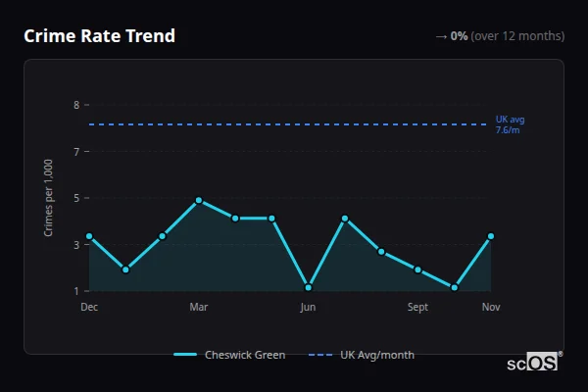
Task: Click the 'Crime Rate Trend' heading
Action: click(x=99, y=36)
